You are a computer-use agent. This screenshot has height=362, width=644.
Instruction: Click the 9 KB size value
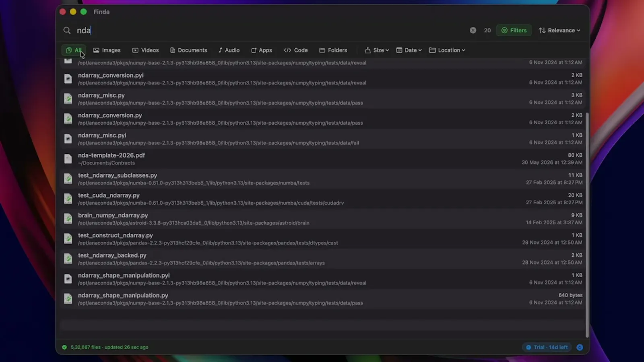pyautogui.click(x=577, y=215)
